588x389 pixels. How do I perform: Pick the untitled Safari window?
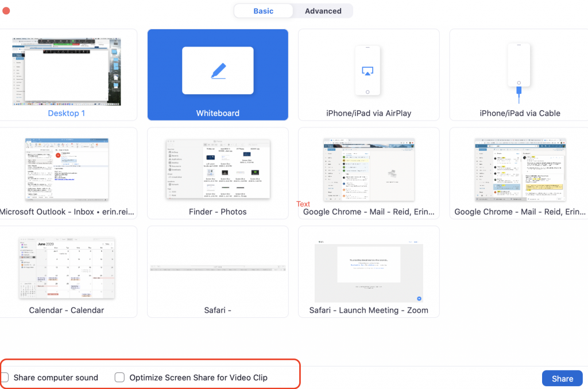click(218, 272)
